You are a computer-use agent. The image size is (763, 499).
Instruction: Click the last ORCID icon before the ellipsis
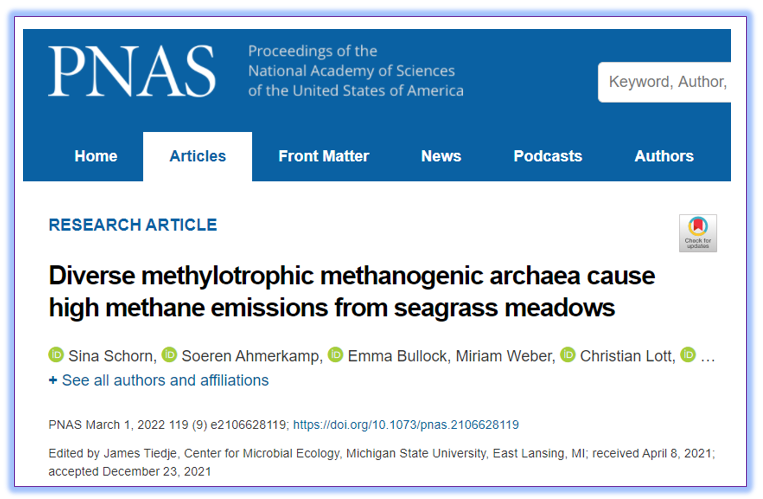688,354
